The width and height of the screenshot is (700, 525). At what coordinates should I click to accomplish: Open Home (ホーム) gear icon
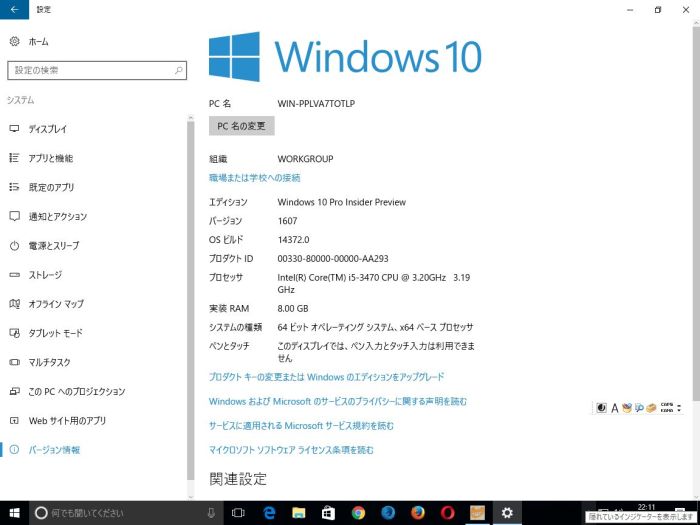tap(15, 42)
